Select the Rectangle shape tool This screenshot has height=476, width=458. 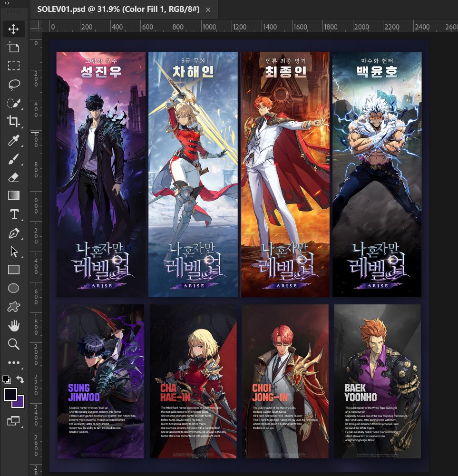(14, 270)
